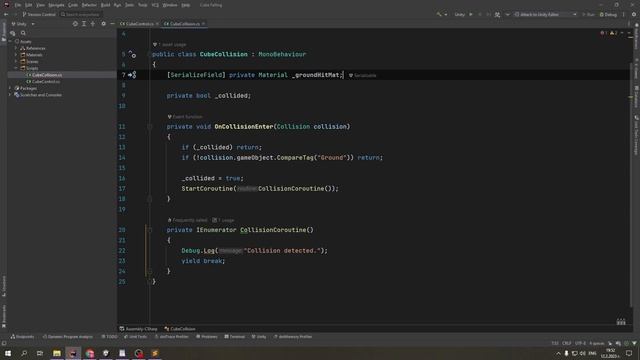This screenshot has height=360, width=640.
Task: Click the collapse all icon in explorer
Action: point(93,24)
